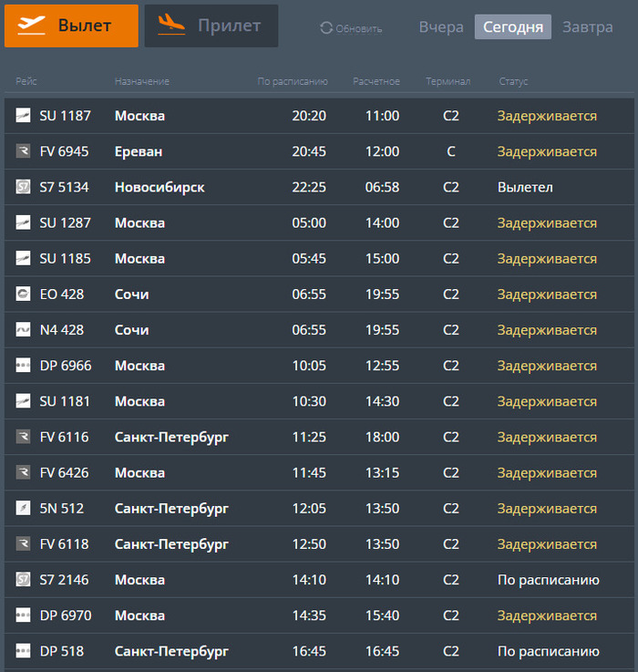
Task: Click the Rossiya logo beside FV 6945
Action: (23, 150)
